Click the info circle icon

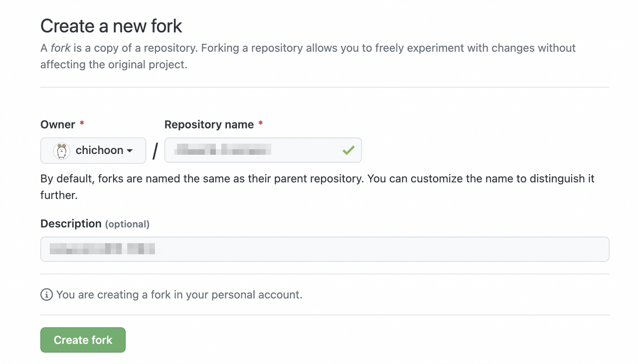click(x=46, y=295)
